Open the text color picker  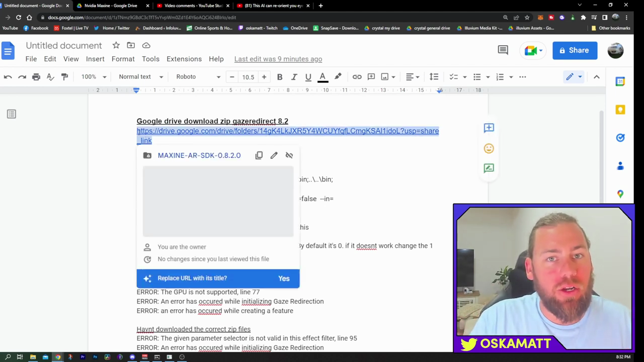[x=323, y=77]
